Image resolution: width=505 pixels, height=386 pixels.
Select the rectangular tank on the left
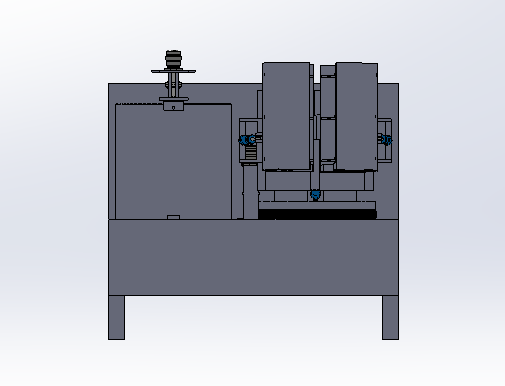(173, 161)
